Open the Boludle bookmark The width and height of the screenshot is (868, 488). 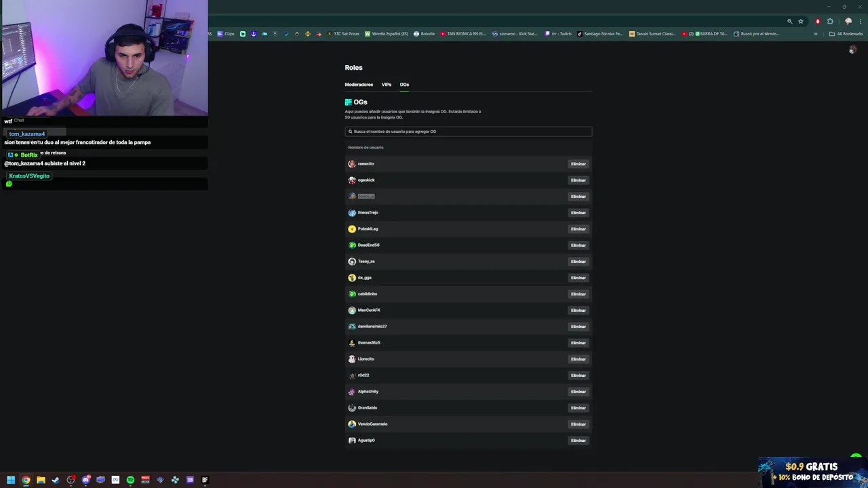pos(424,34)
